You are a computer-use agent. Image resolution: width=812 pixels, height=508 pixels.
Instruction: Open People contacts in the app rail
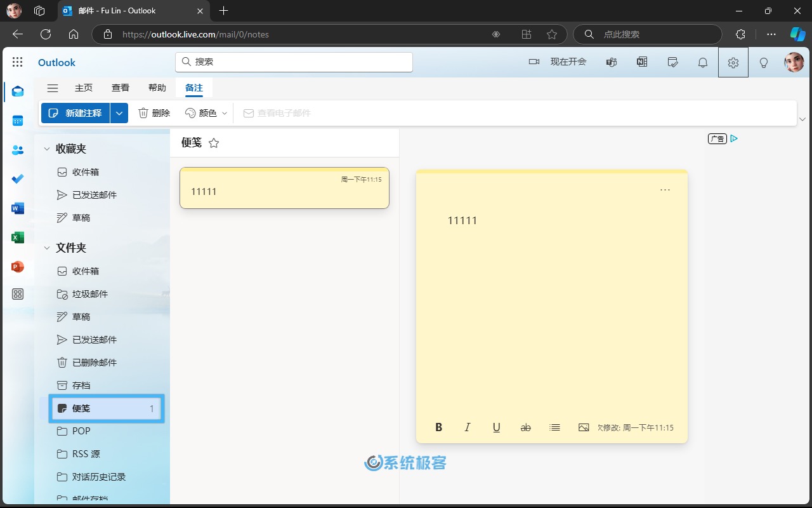pos(18,150)
